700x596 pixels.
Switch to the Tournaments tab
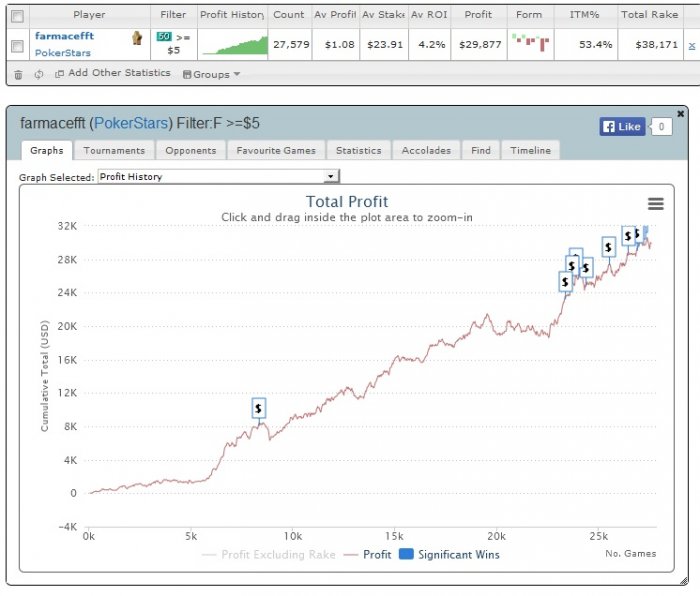tap(114, 150)
